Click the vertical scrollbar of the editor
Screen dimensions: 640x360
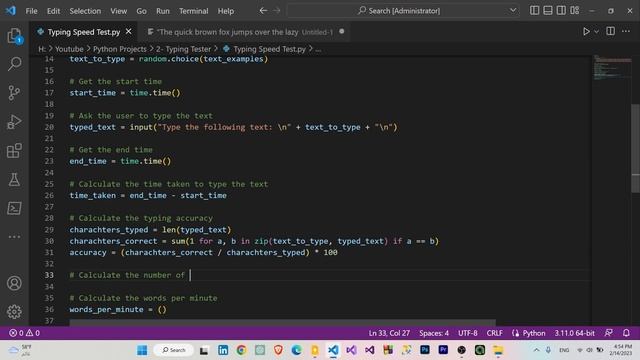(x=636, y=148)
